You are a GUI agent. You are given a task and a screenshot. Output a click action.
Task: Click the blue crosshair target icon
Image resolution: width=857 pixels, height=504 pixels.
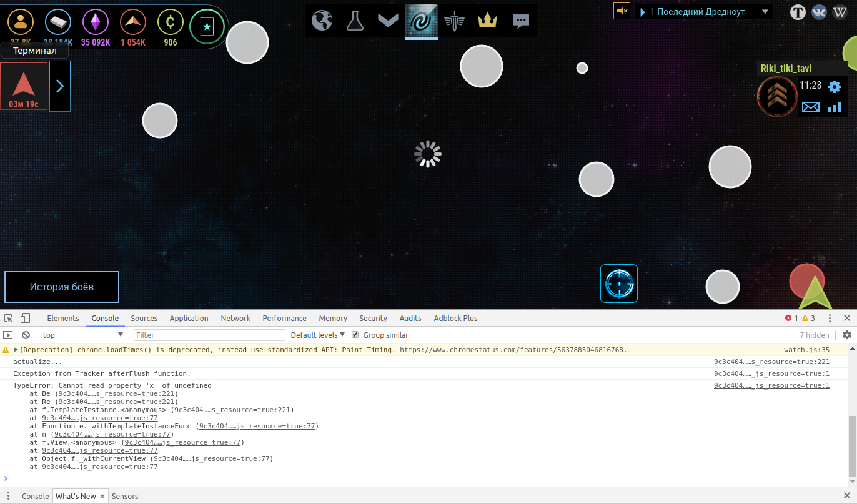pos(619,284)
